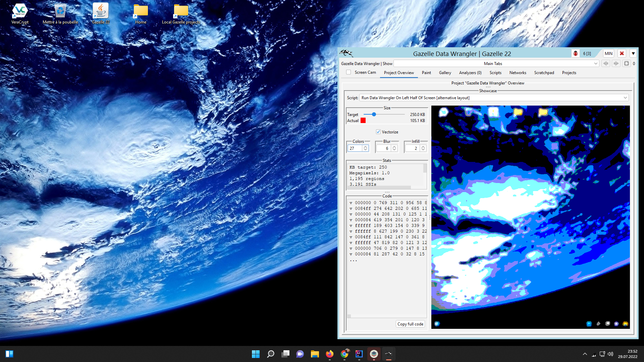Click the ladybug debug icon
The width and height of the screenshot is (644, 362).
[x=576, y=54]
